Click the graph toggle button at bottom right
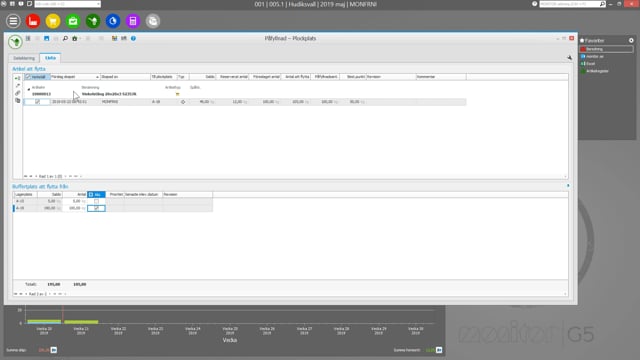Image resolution: width=640 pixels, height=360 pixels. coord(439,350)
